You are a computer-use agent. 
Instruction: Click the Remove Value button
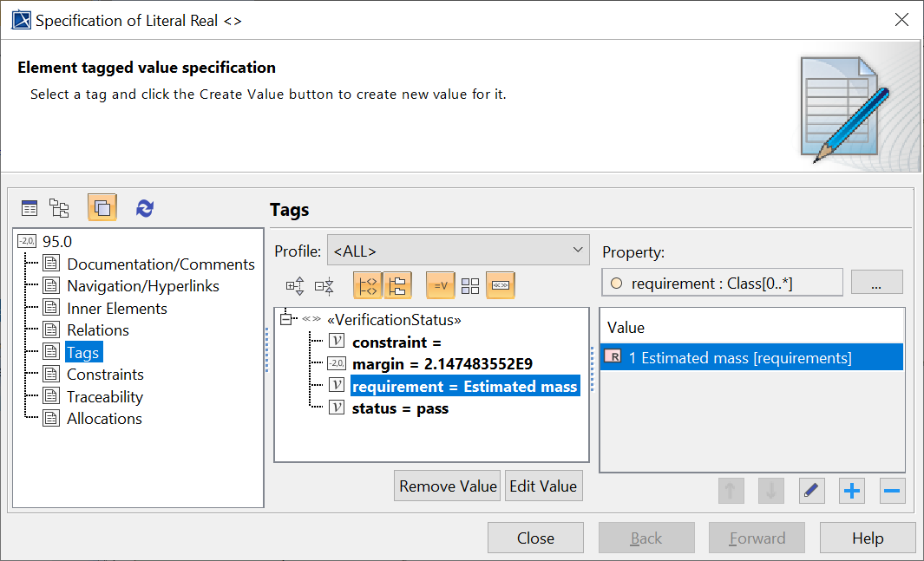point(448,486)
